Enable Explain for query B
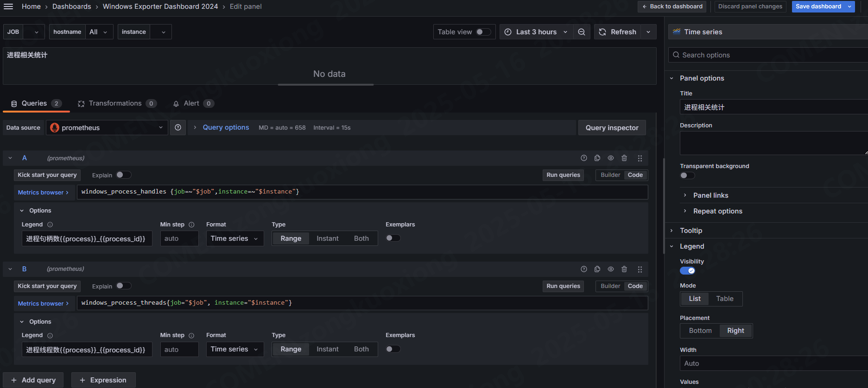The width and height of the screenshot is (868, 388). click(124, 286)
